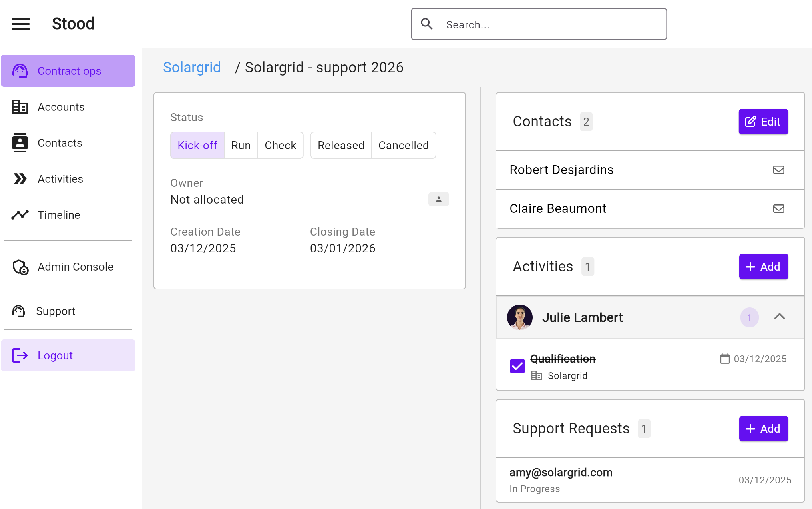This screenshot has width=812, height=509.
Task: Set status to Released
Action: (x=341, y=145)
